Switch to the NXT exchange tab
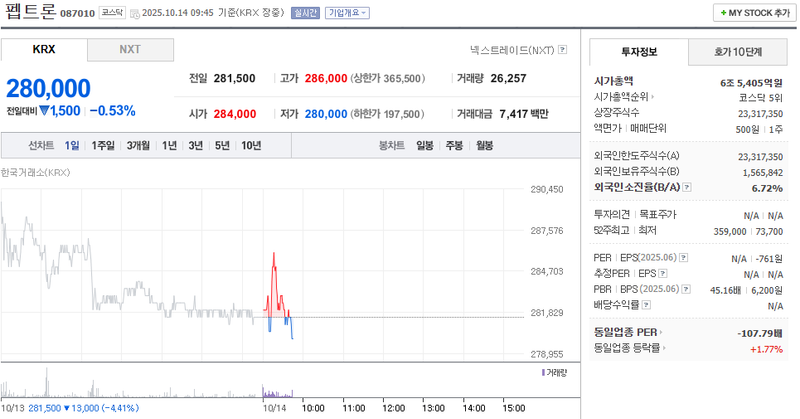 click(130, 49)
